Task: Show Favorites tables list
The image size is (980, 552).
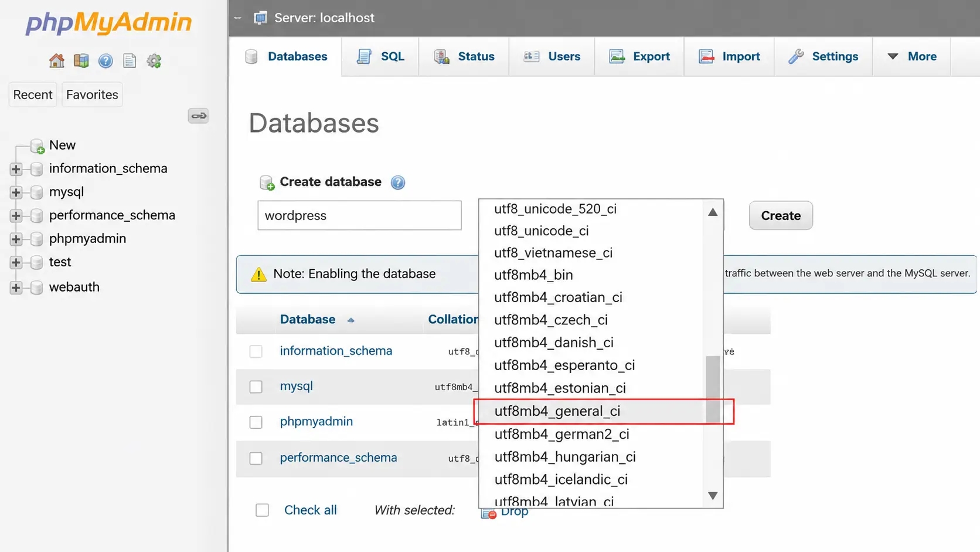Action: (x=92, y=94)
